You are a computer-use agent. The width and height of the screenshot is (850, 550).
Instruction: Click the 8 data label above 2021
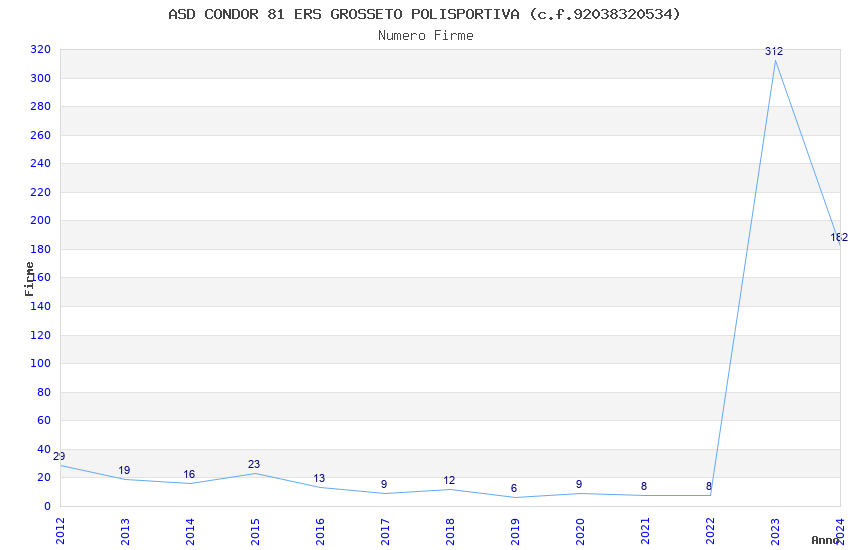click(644, 487)
